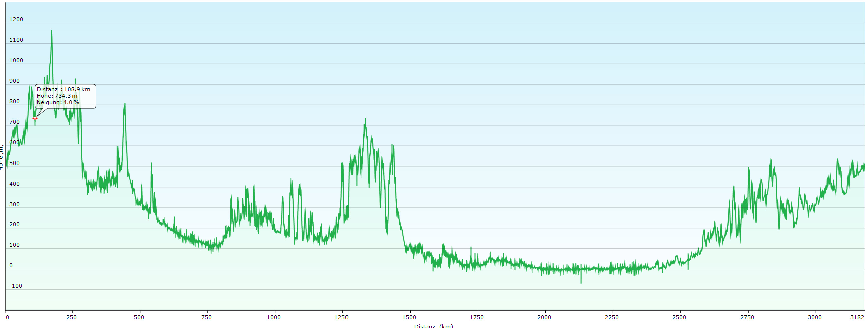868x328 pixels.
Task: Click the red crosshair position marker
Action: coord(35,118)
